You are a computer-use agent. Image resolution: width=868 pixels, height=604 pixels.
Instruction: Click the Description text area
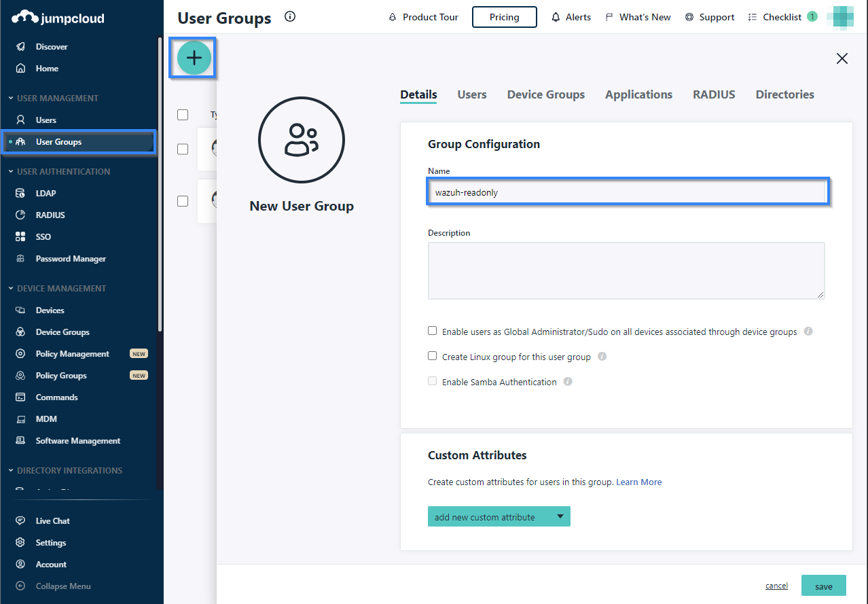point(626,270)
